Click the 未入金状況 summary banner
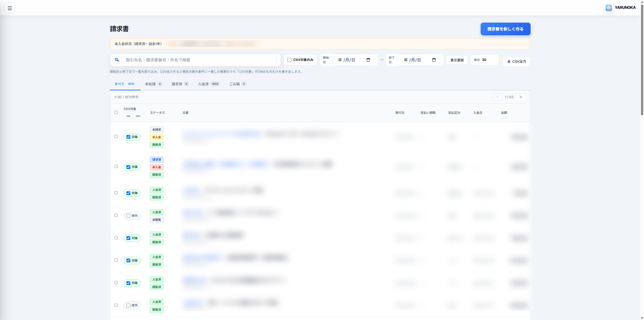644x320 pixels. click(320, 44)
